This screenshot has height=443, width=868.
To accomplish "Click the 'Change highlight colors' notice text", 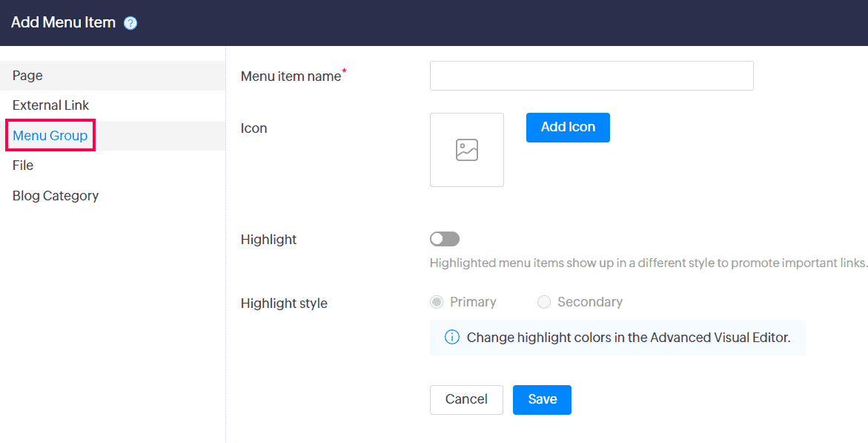I will (x=629, y=338).
